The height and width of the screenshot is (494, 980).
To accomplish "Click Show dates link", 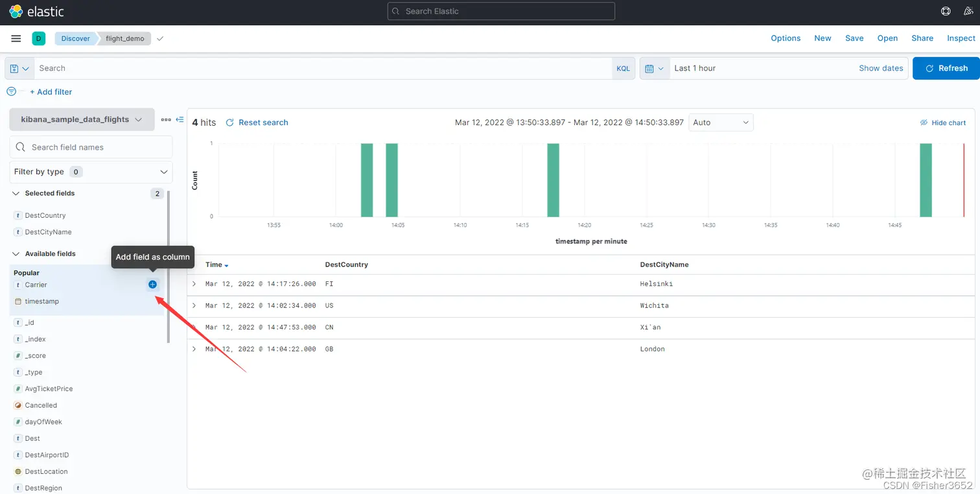I will [881, 68].
